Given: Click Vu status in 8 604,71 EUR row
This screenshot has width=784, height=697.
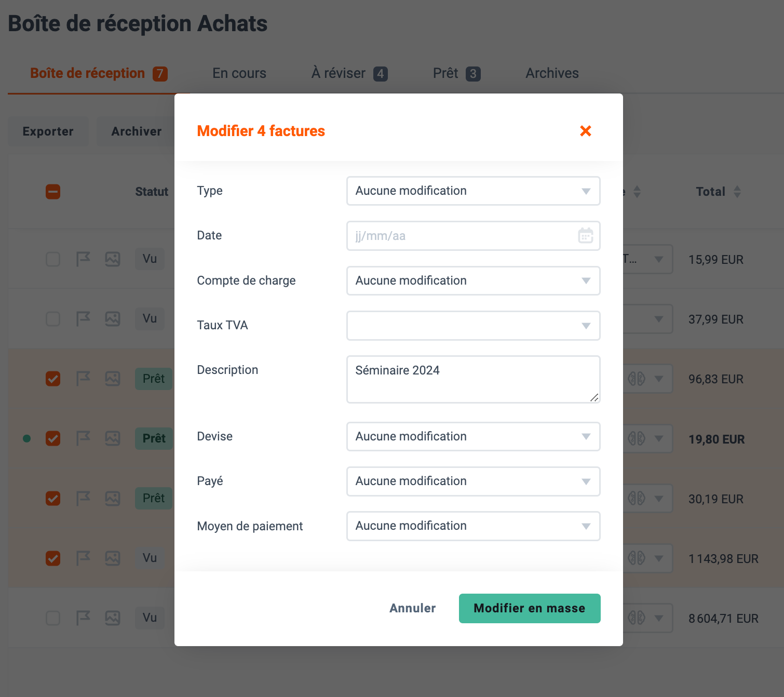Looking at the screenshot, I should [150, 618].
